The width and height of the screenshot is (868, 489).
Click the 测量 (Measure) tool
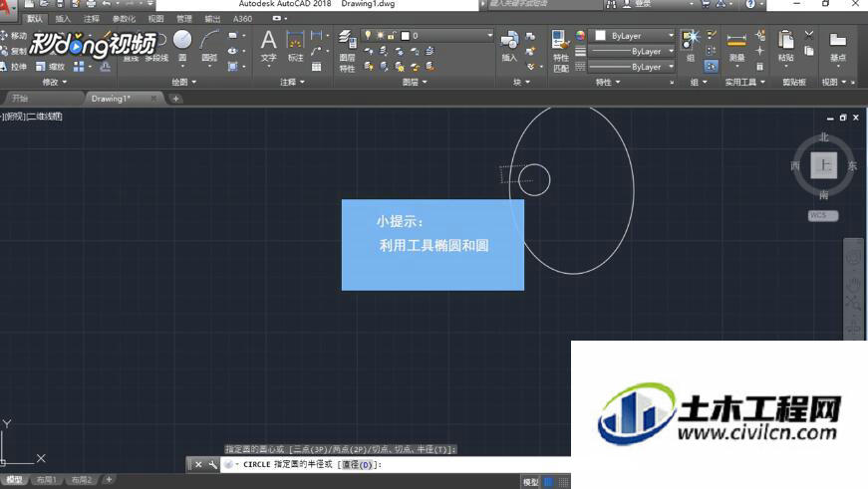point(736,47)
